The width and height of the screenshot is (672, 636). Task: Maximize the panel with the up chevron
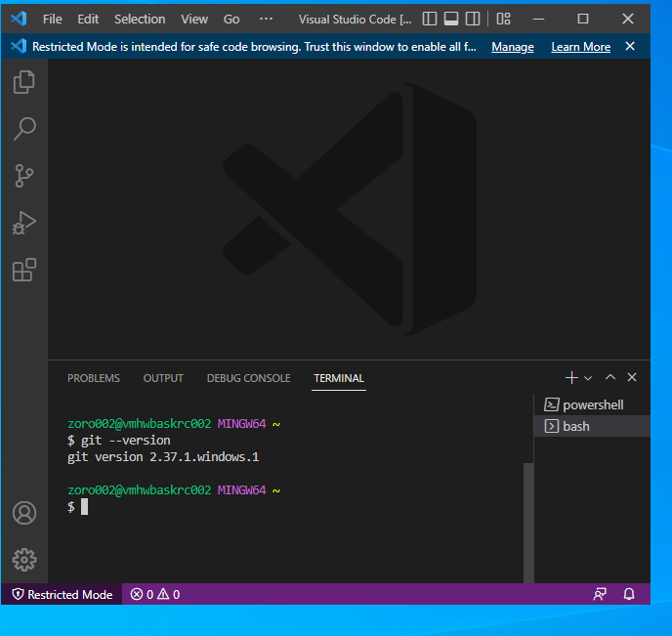coord(610,377)
